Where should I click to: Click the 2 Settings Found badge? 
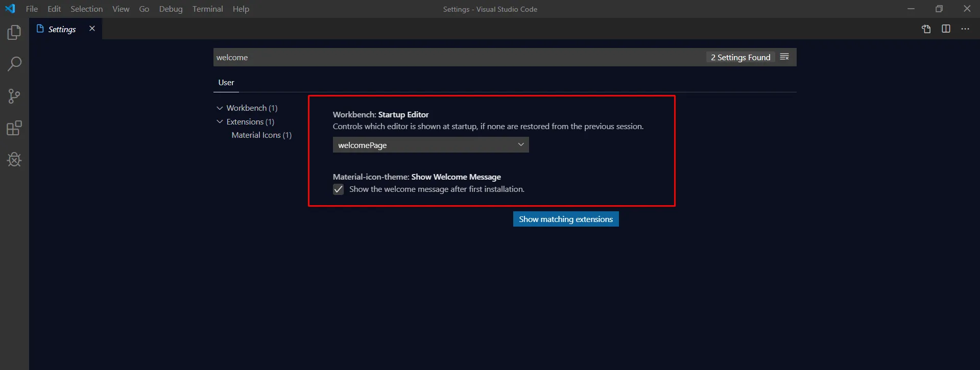[740, 57]
